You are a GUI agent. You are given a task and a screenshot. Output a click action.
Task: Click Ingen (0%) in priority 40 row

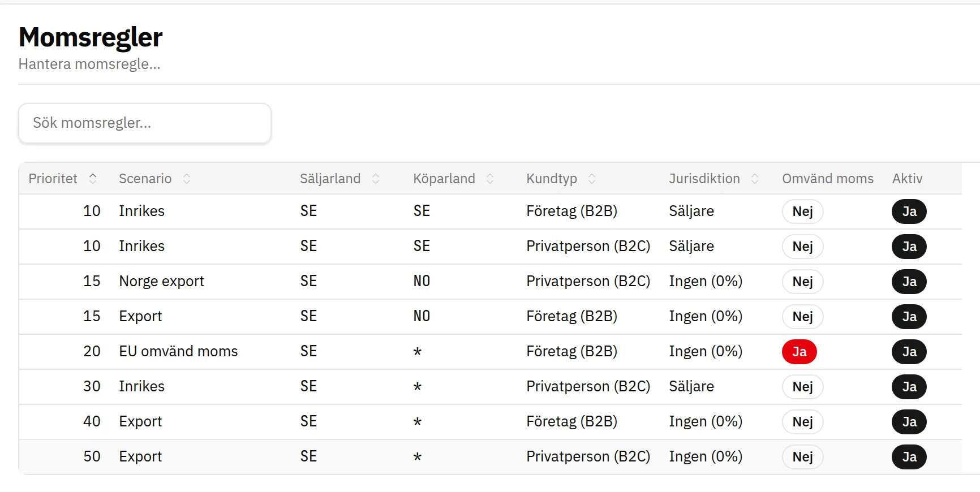click(706, 421)
